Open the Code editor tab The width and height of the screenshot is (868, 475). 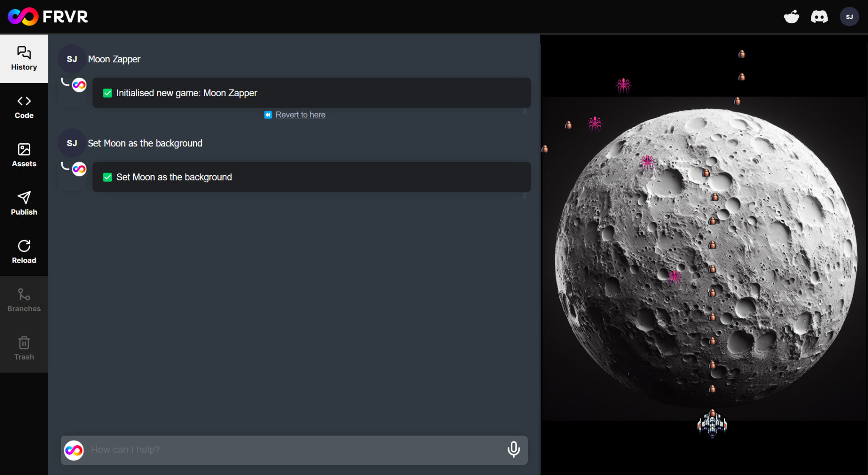[x=24, y=107]
